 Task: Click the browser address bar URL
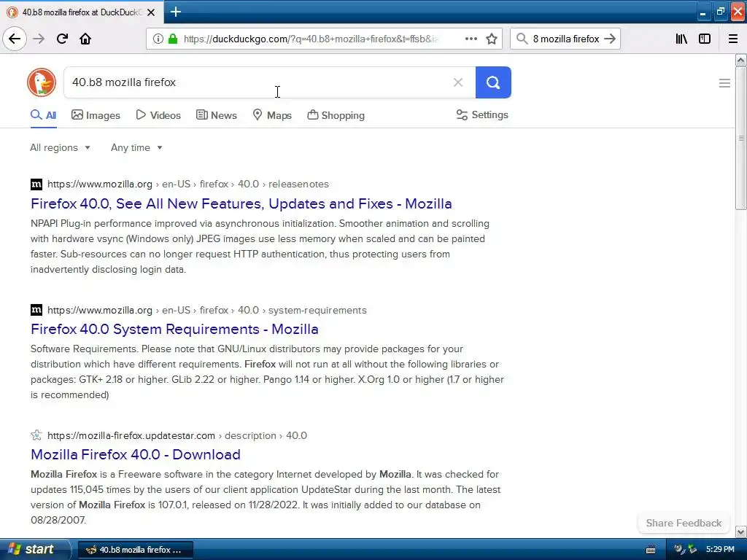click(x=311, y=39)
